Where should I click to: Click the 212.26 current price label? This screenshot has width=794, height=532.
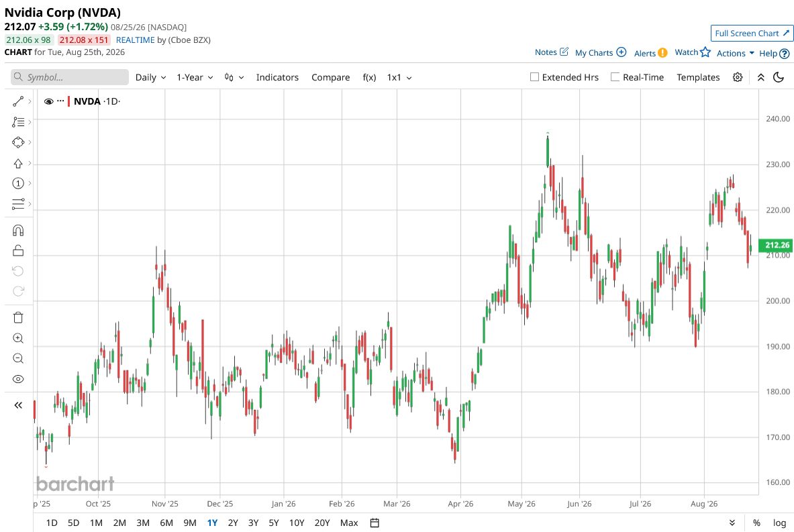[x=776, y=245]
